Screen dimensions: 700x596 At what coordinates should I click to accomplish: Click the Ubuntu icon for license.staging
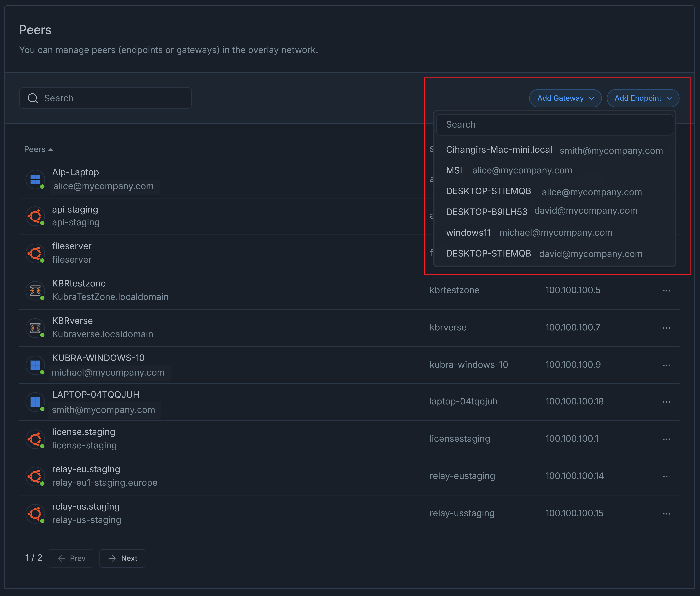pyautogui.click(x=35, y=439)
